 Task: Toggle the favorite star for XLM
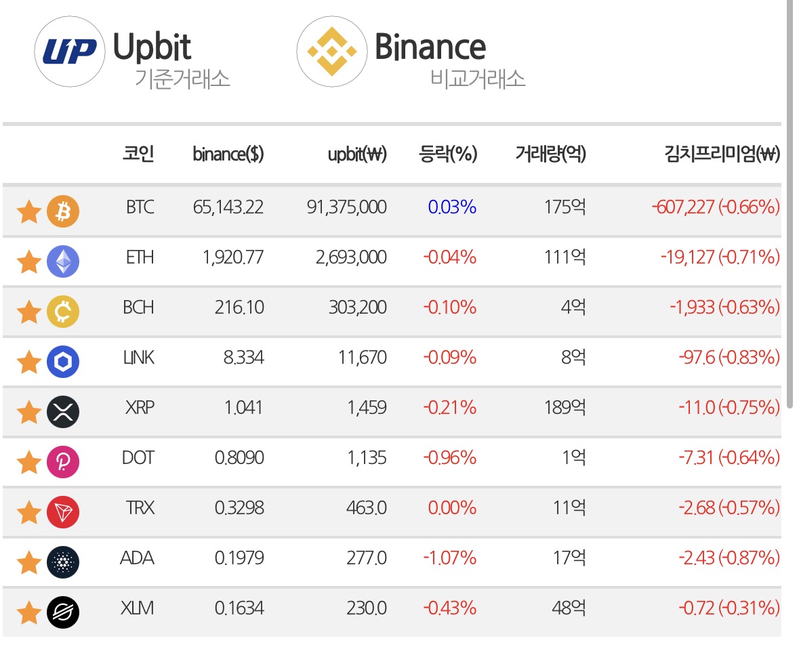point(28,612)
